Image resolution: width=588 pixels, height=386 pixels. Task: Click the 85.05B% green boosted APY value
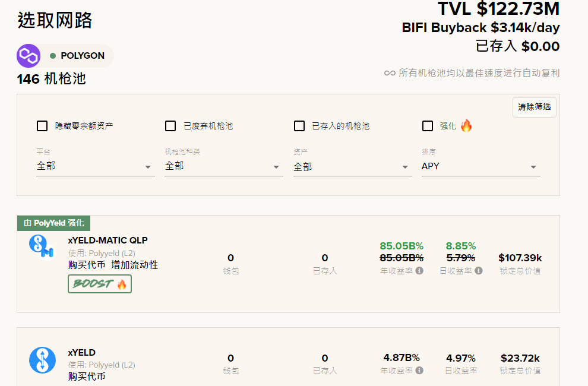tap(402, 246)
